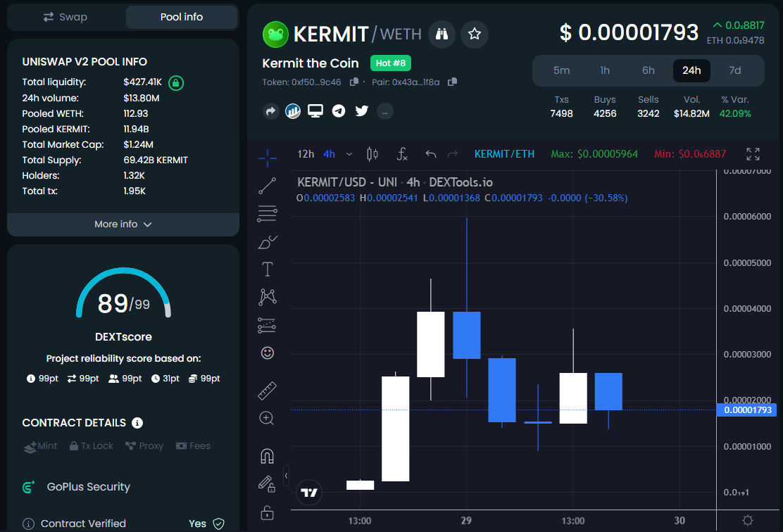The image size is (783, 532).
Task: Open the indicators fx menu
Action: pyautogui.click(x=402, y=154)
